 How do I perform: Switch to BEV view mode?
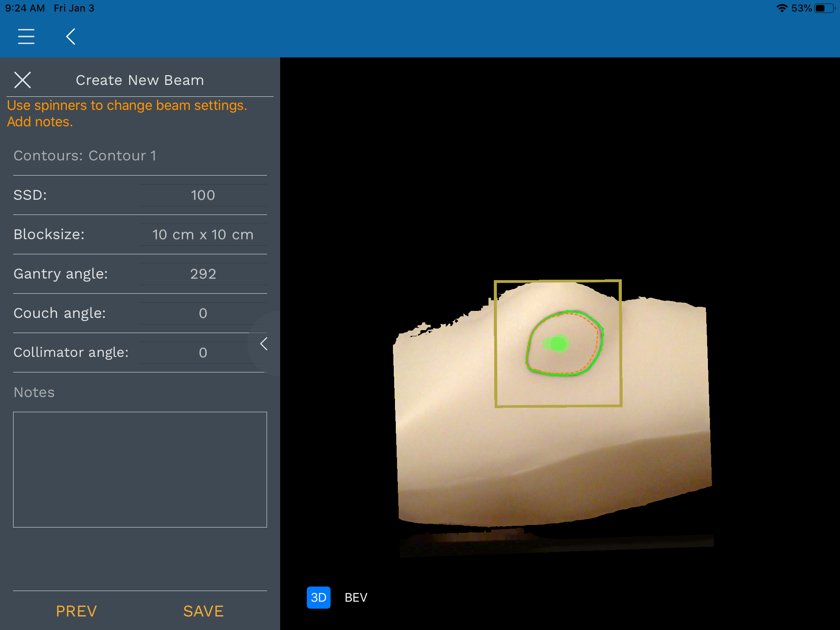[x=356, y=598]
